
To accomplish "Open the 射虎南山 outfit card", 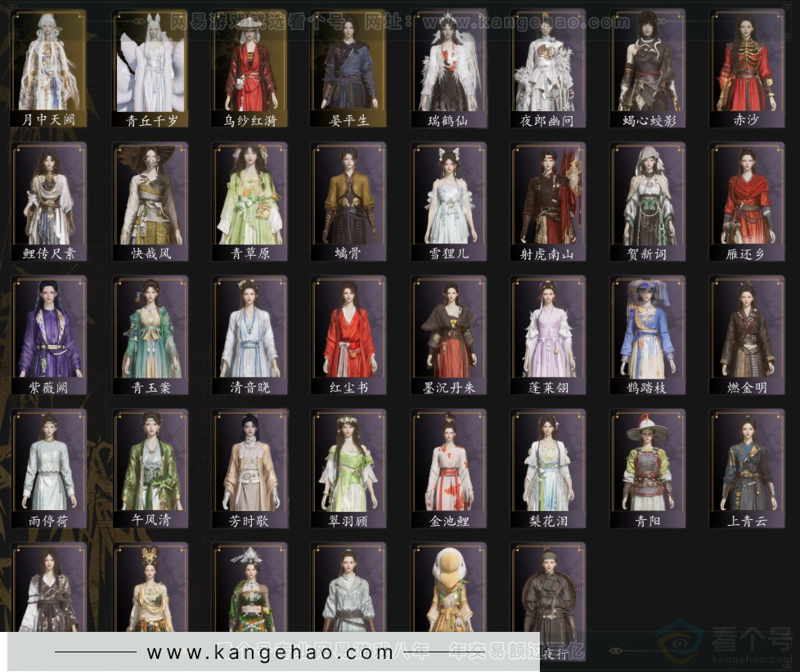I will (548, 201).
